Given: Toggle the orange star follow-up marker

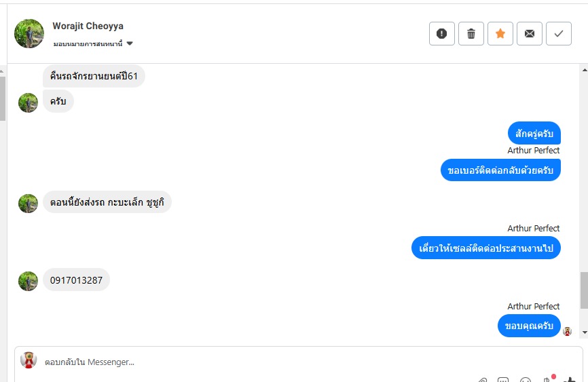Looking at the screenshot, I should (500, 34).
